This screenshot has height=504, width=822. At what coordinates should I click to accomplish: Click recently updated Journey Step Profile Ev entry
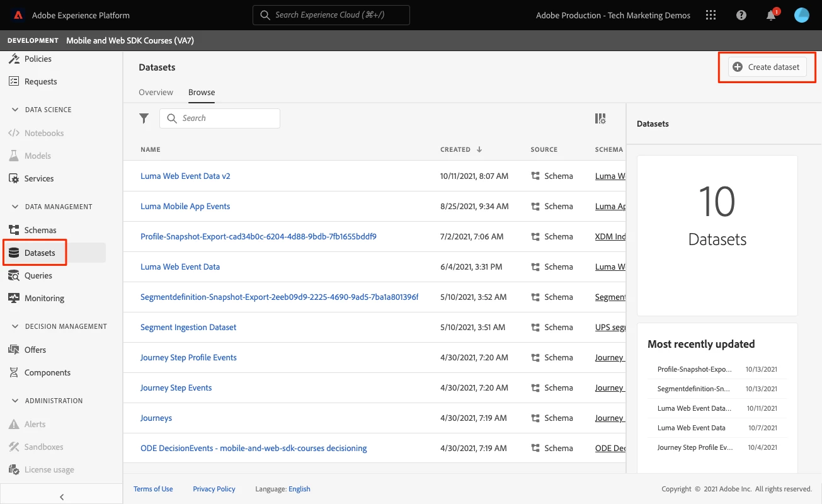pos(695,447)
